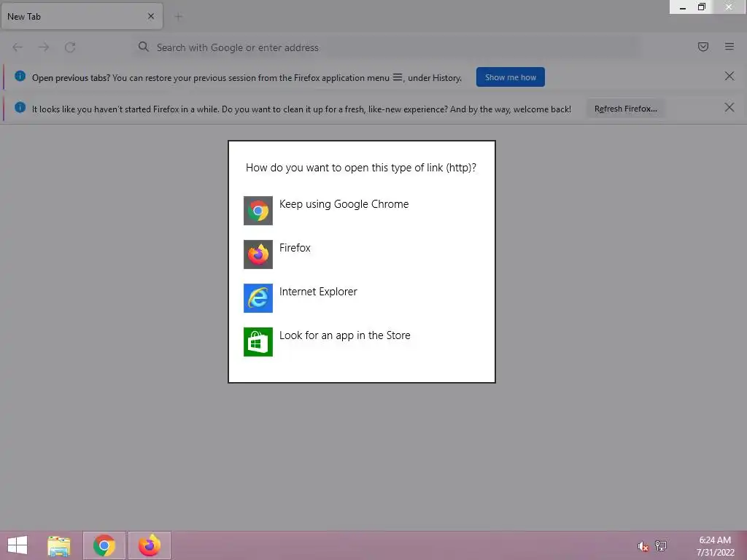747x560 pixels.
Task: Click the green Store icon in dialog
Action: [258, 342]
